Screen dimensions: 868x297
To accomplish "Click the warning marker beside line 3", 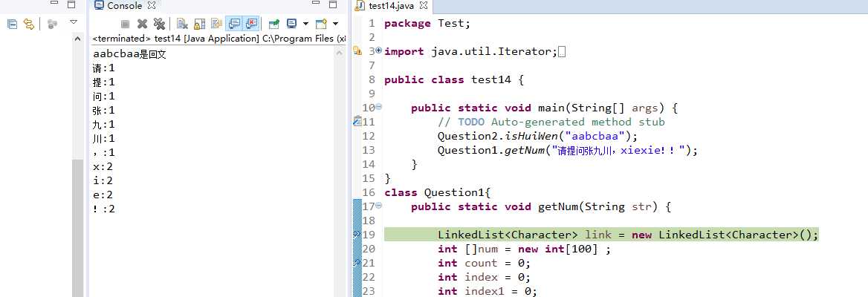I will pyautogui.click(x=357, y=51).
